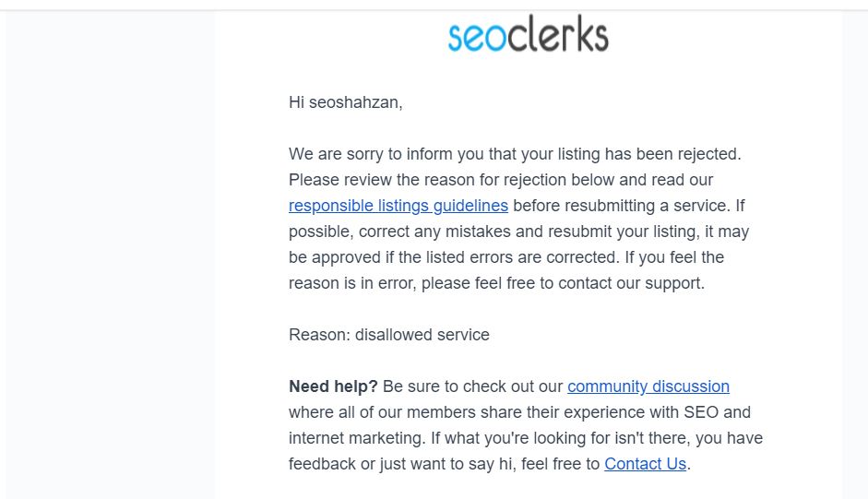Image resolution: width=868 pixels, height=499 pixels.
Task: Click the bold "Need help?" text
Action: (x=333, y=386)
